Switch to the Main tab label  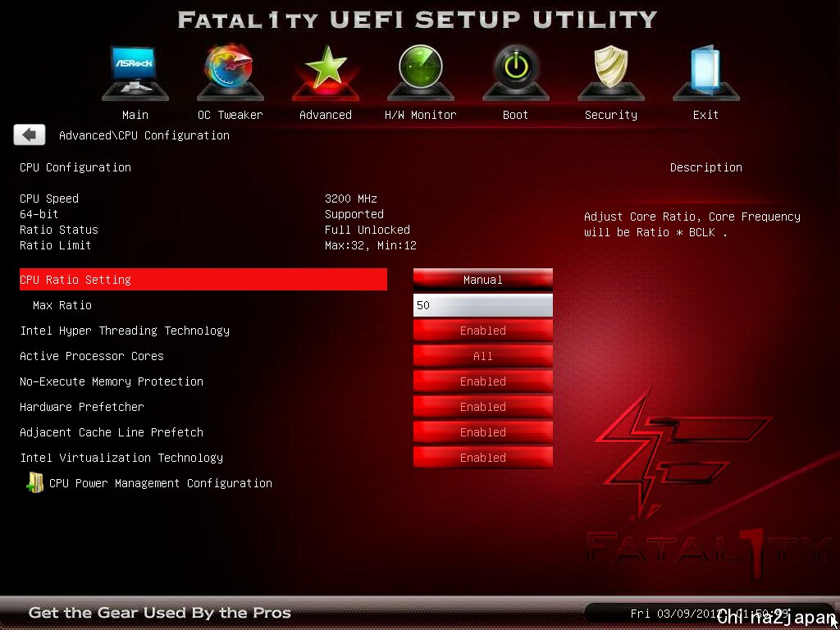(x=135, y=115)
